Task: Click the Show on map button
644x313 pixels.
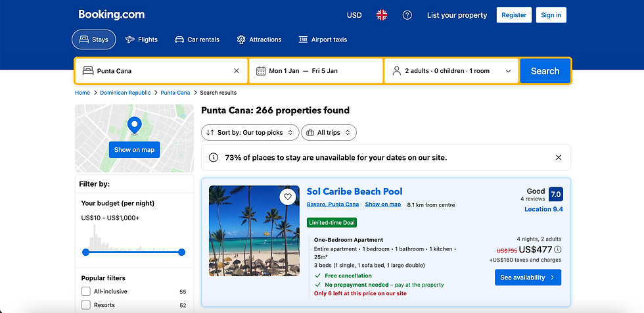Action: [134, 149]
